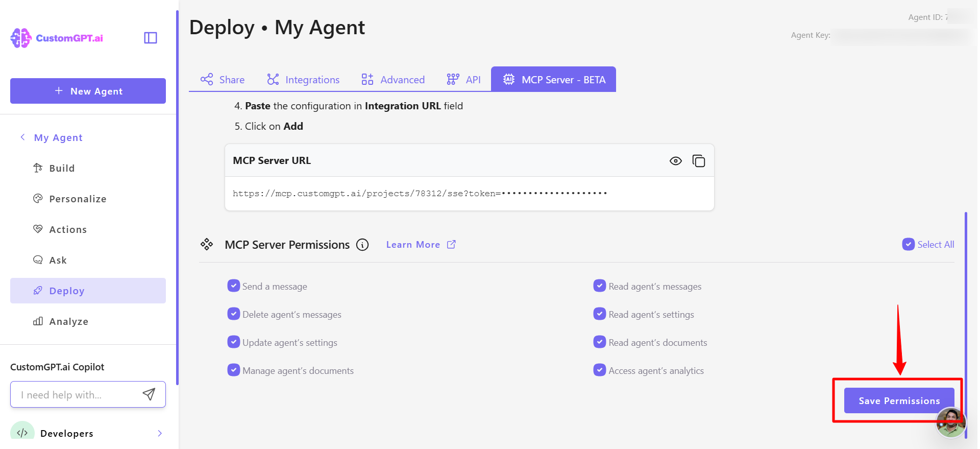980x449 pixels.
Task: Click the New Agent button
Action: click(x=88, y=91)
